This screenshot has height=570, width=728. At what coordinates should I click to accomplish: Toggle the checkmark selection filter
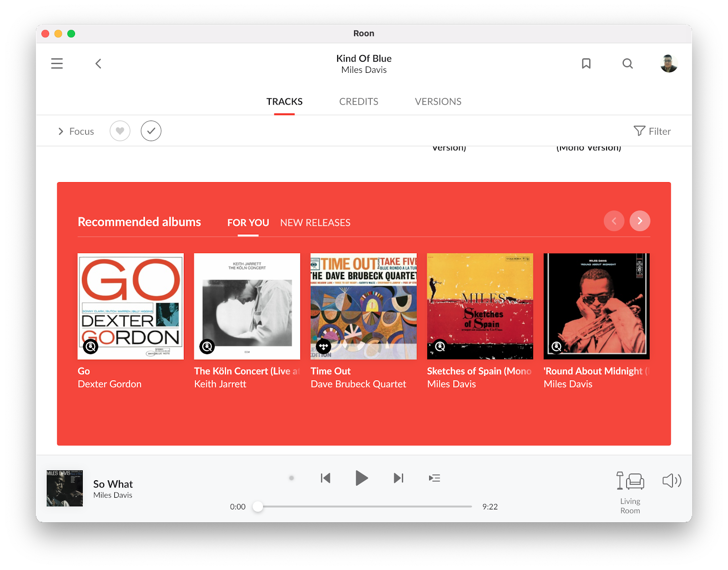151,131
